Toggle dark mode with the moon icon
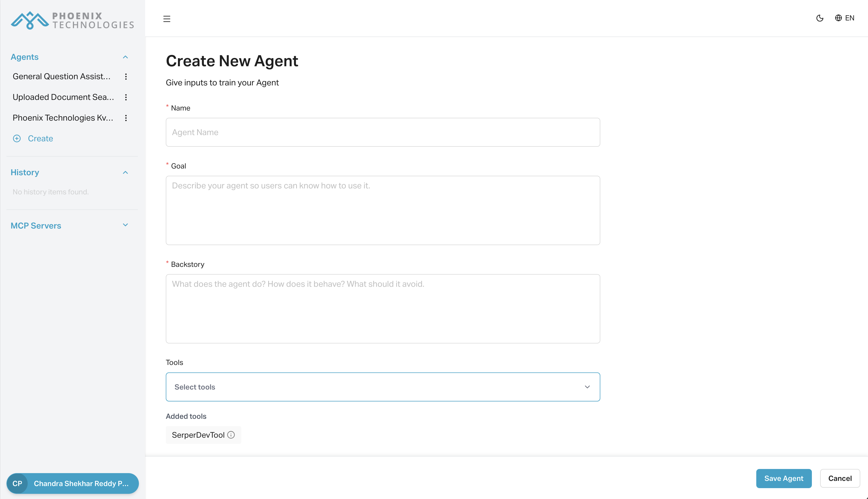The height and width of the screenshot is (499, 868). pos(820,18)
